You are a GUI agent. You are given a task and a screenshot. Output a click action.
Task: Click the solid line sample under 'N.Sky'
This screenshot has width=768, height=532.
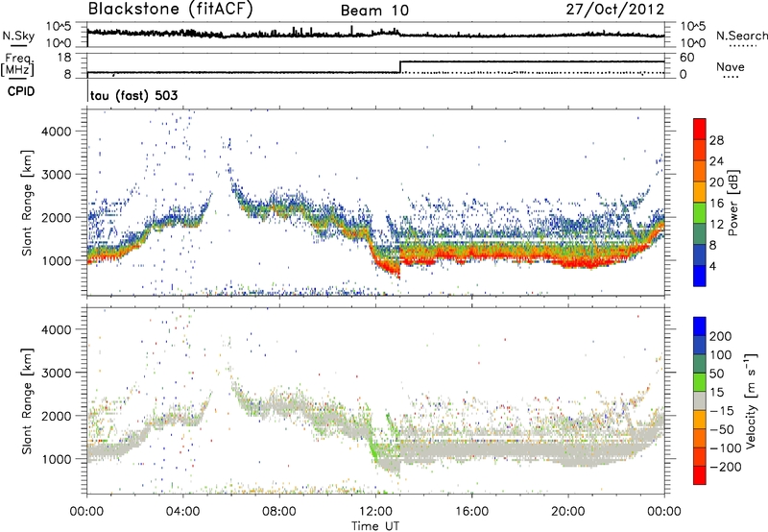point(18,45)
